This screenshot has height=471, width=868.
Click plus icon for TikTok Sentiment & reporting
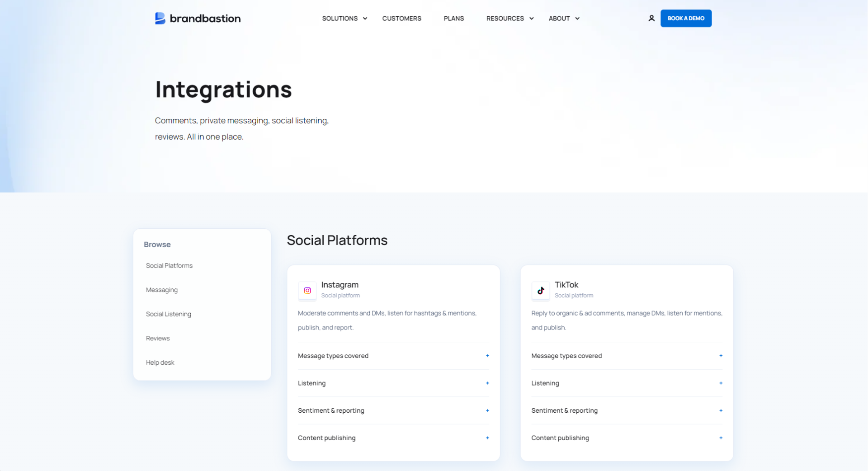[x=721, y=410]
